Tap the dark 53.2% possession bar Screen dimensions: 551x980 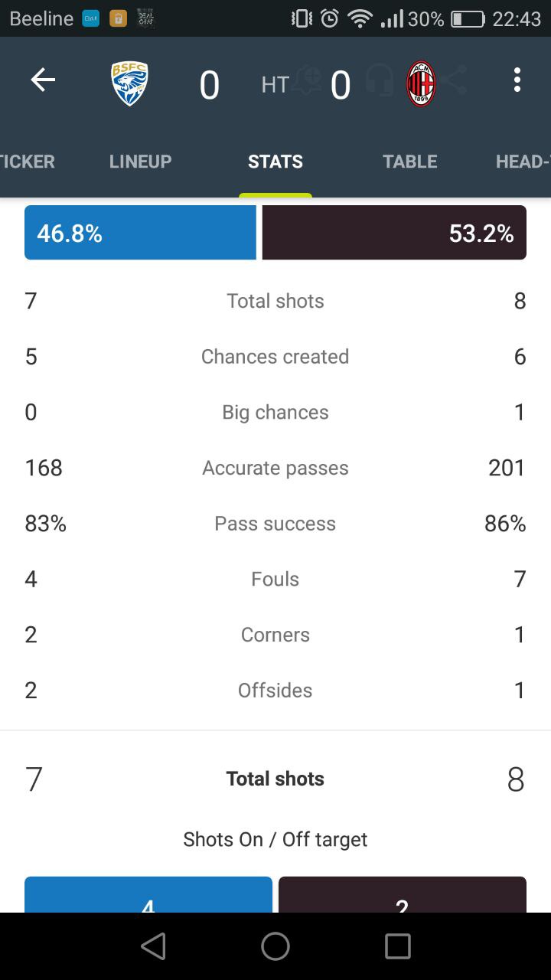click(x=394, y=233)
